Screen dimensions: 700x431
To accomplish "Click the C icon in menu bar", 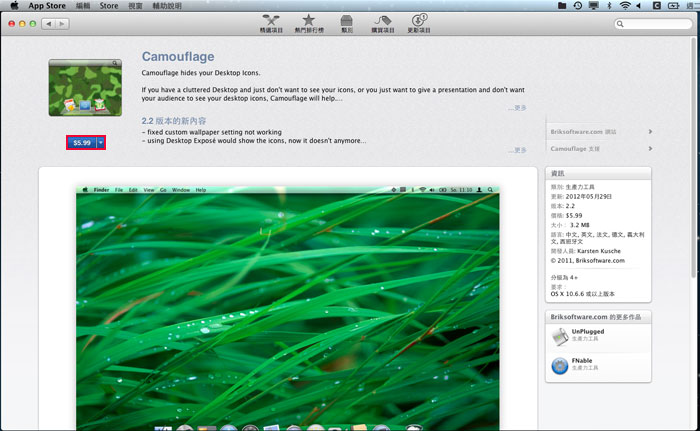I will (x=657, y=5).
